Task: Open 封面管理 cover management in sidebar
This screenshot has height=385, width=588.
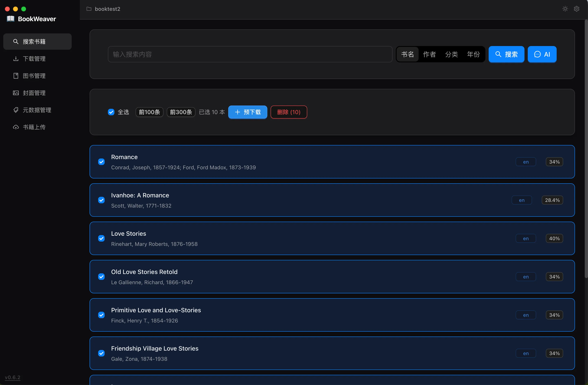Action: click(34, 93)
